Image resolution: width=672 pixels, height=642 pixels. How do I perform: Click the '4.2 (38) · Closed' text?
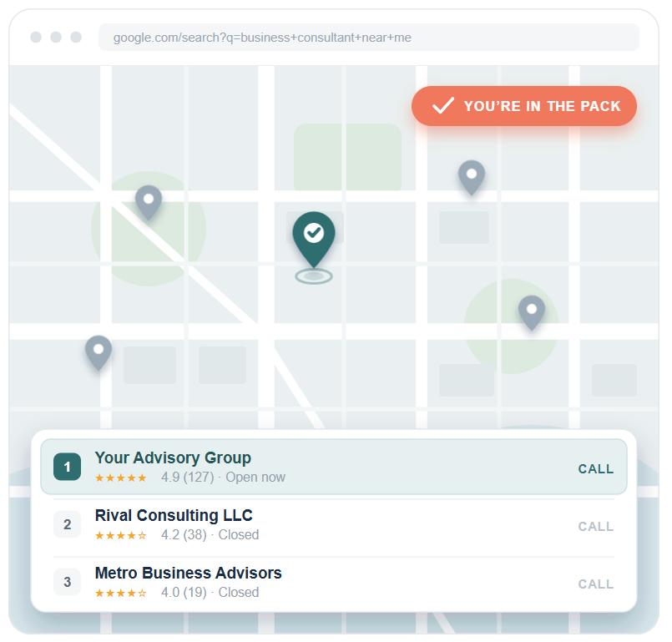[x=210, y=534]
